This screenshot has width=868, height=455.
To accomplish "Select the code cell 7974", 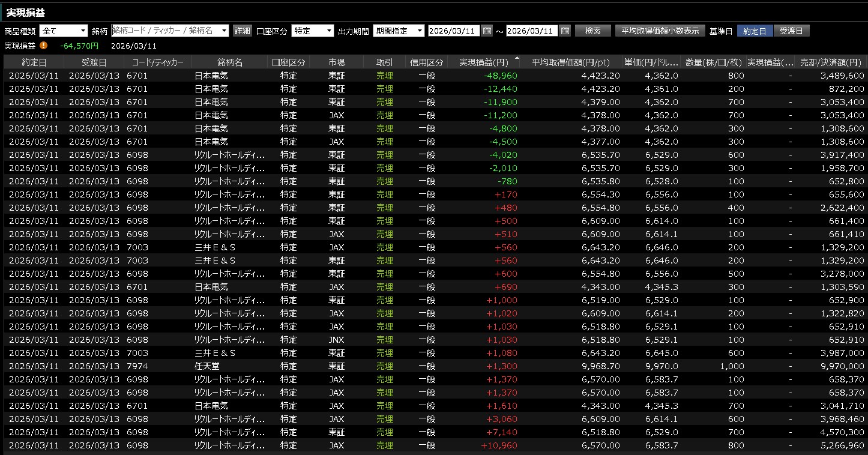I will click(137, 366).
